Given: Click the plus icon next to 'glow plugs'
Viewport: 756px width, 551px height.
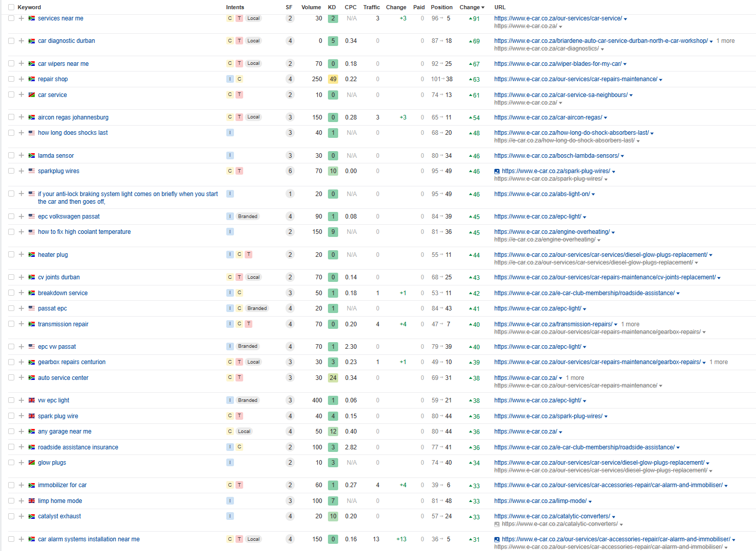Looking at the screenshot, I should point(21,463).
